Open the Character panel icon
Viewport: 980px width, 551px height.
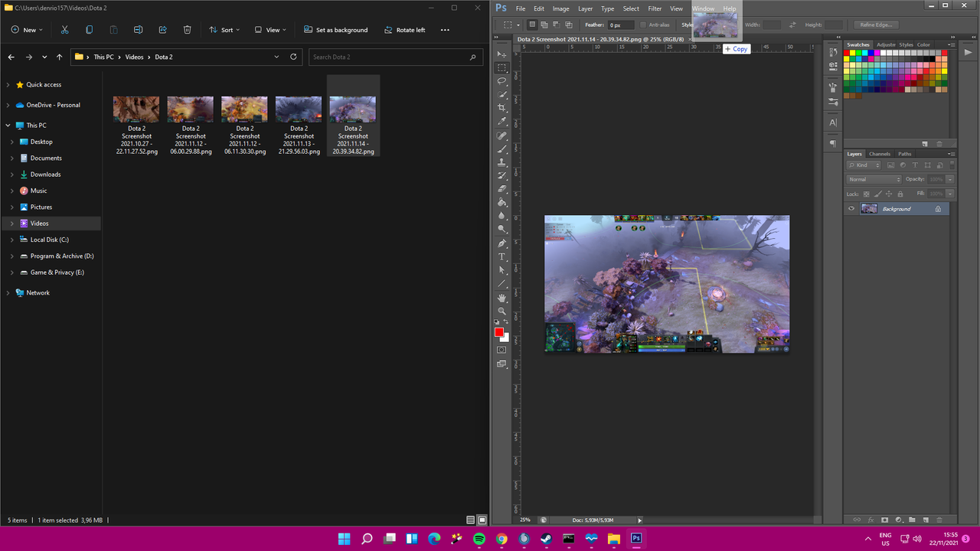833,122
